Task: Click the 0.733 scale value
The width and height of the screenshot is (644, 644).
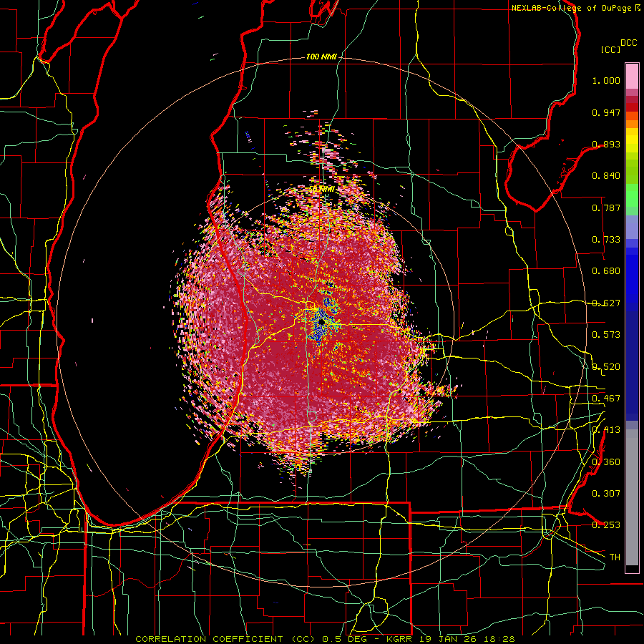Action: point(606,240)
